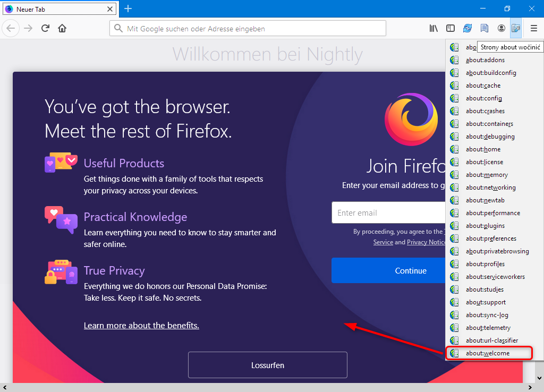Open the Firefox Account icon

pos(501,28)
